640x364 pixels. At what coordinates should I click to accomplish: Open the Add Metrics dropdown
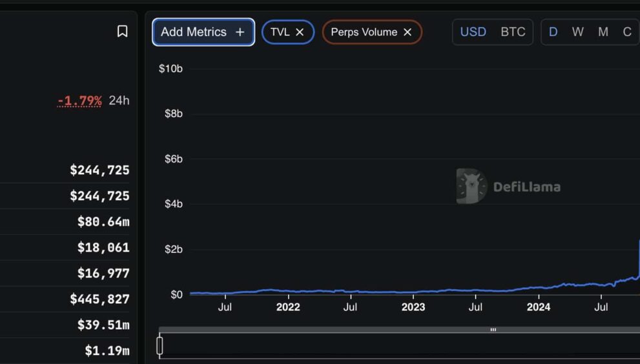[x=203, y=32]
